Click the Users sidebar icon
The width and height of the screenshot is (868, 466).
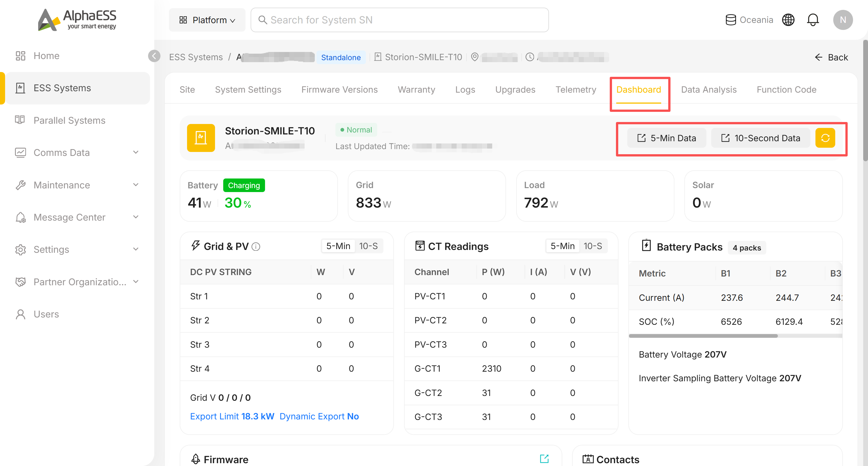[x=21, y=314]
